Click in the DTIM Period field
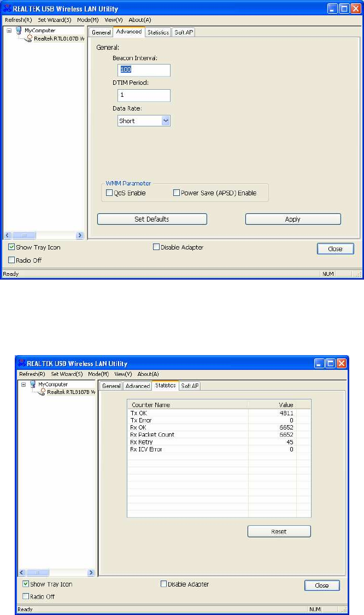Image resolution: width=364 pixels, height=615 pixels. (x=144, y=95)
